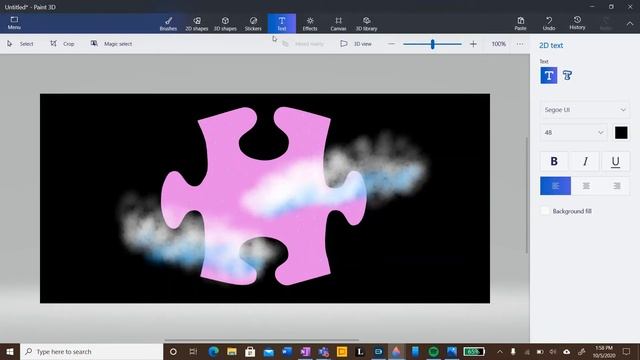Zoom in with the plus button

473,44
